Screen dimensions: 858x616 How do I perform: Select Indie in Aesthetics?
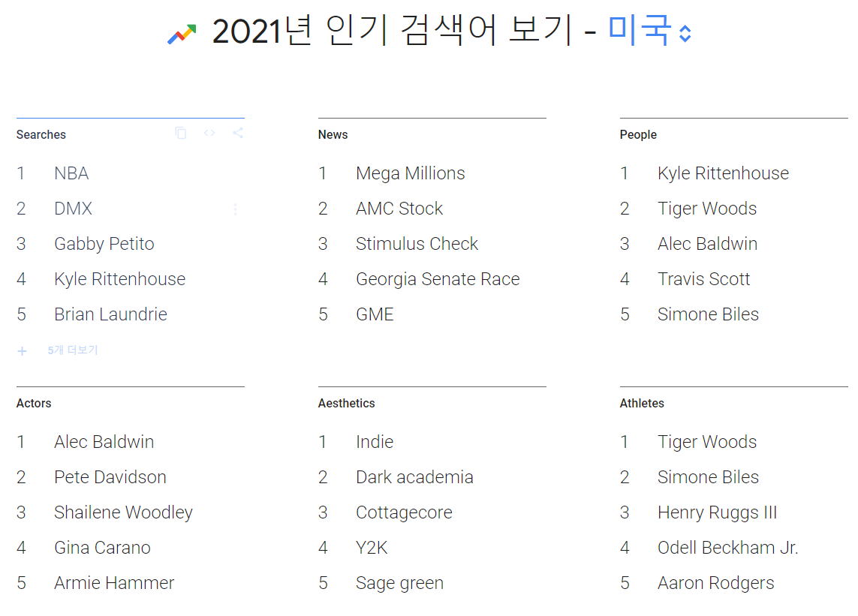tap(375, 442)
